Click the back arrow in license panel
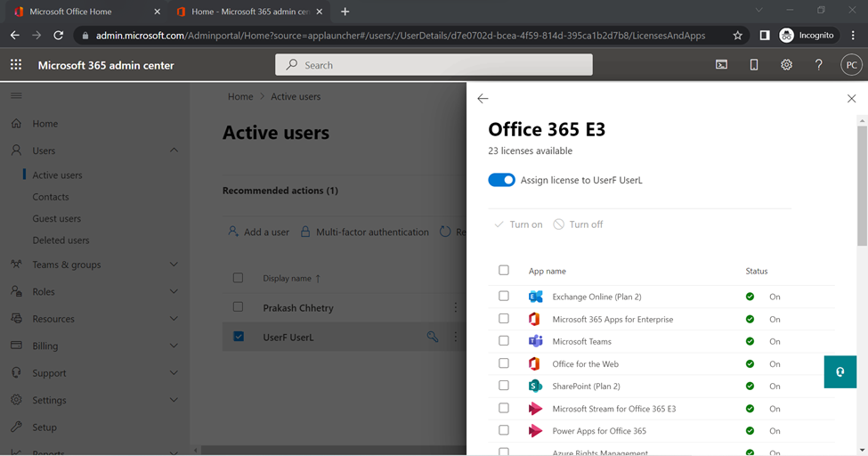Viewport: 868px width, 456px height. pos(483,99)
